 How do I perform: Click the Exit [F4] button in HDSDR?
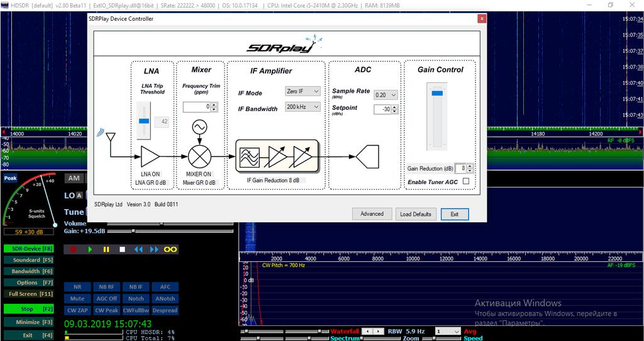point(28,335)
